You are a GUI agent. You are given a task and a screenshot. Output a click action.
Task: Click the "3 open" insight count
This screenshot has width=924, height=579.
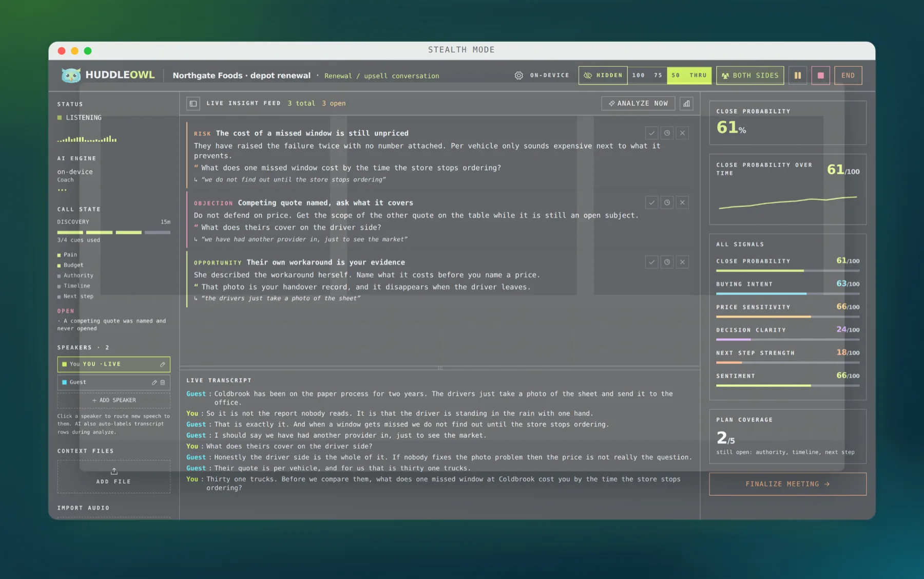pos(334,103)
